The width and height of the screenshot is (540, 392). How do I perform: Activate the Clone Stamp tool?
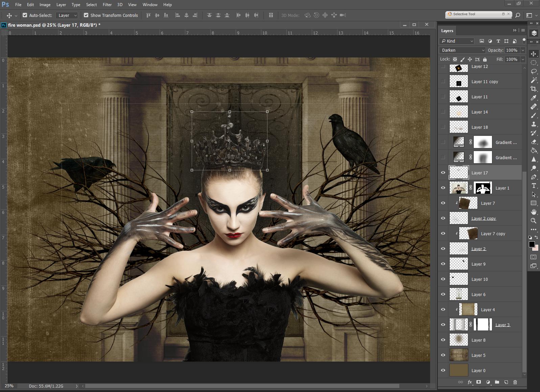point(534,124)
